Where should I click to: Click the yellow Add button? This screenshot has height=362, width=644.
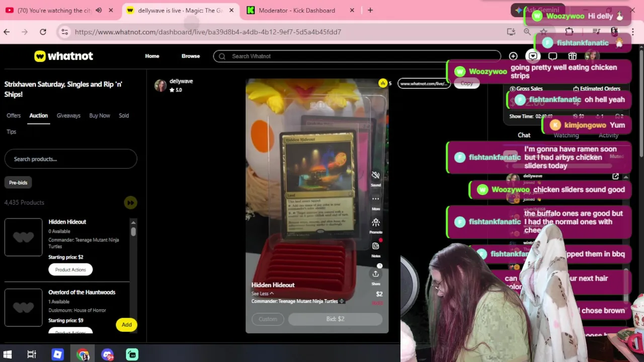[126, 325]
